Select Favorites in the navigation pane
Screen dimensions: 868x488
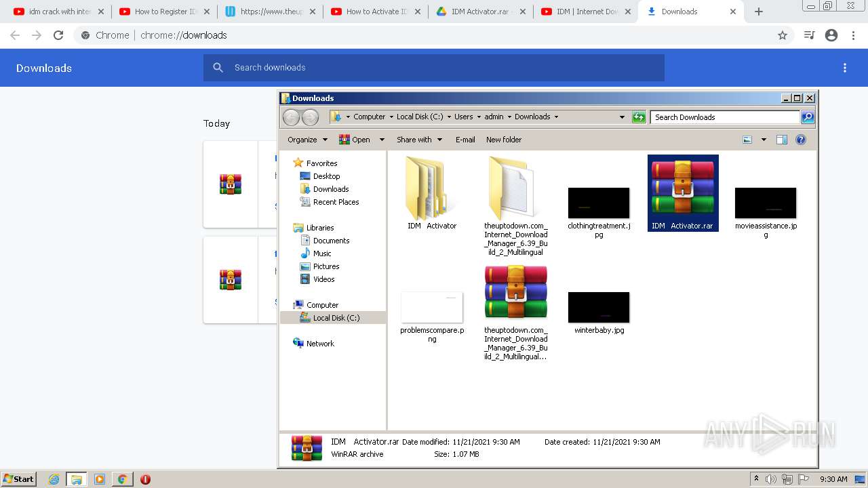pos(321,163)
